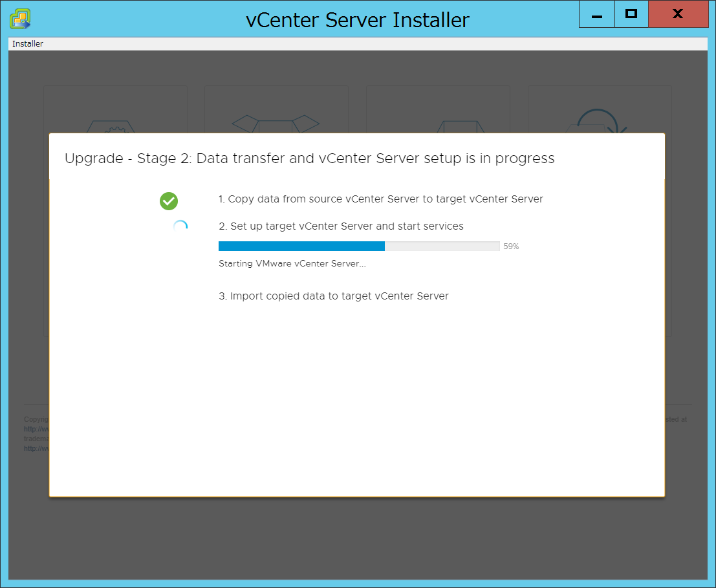Click the green checkmark for step 1

point(169,201)
